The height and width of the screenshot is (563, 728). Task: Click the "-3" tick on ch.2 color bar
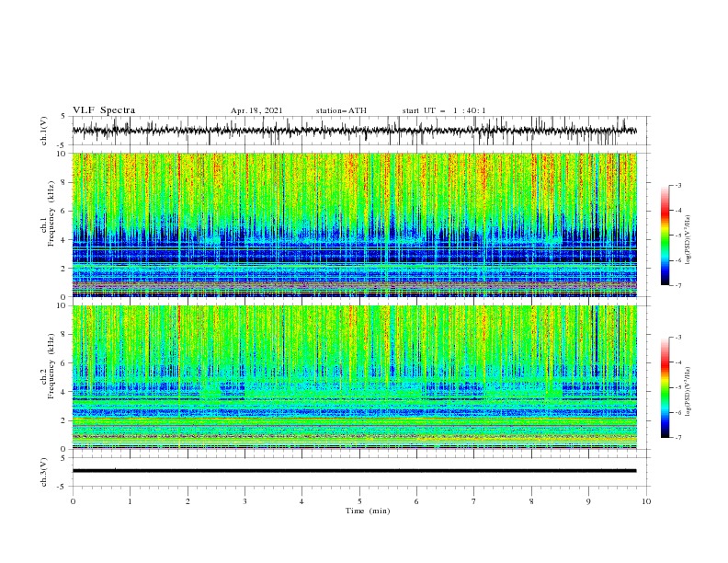677,338
